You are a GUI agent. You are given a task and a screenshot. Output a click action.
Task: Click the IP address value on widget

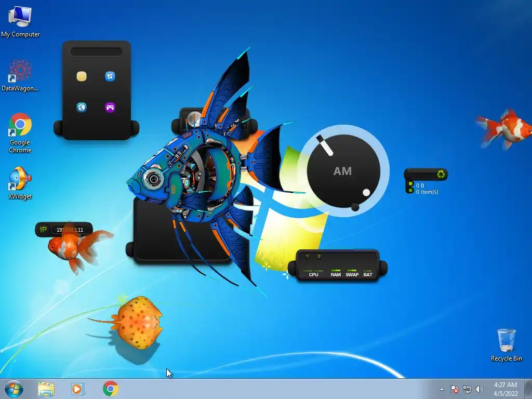[x=70, y=230]
